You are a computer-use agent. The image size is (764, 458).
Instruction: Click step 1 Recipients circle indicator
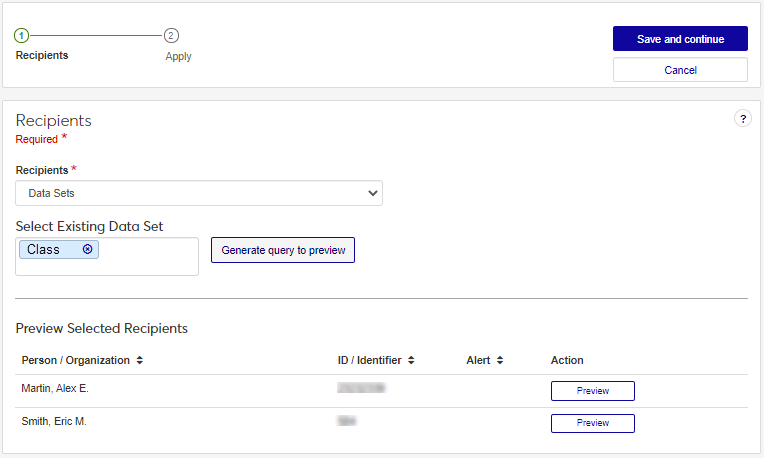(22, 36)
